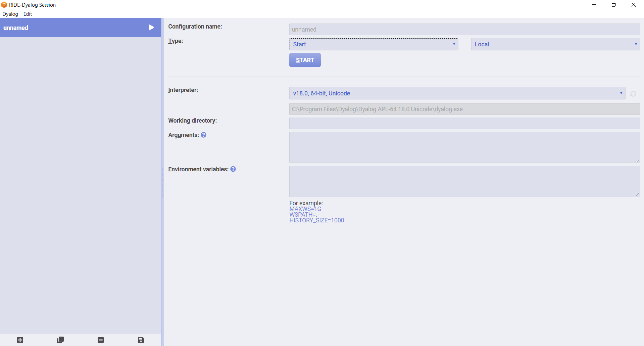Click the START button
644x346 pixels.
pyautogui.click(x=305, y=60)
